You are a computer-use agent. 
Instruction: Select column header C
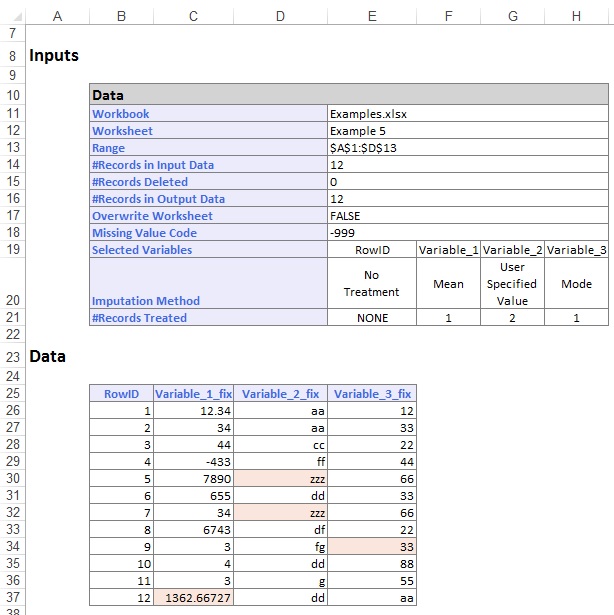click(x=192, y=15)
